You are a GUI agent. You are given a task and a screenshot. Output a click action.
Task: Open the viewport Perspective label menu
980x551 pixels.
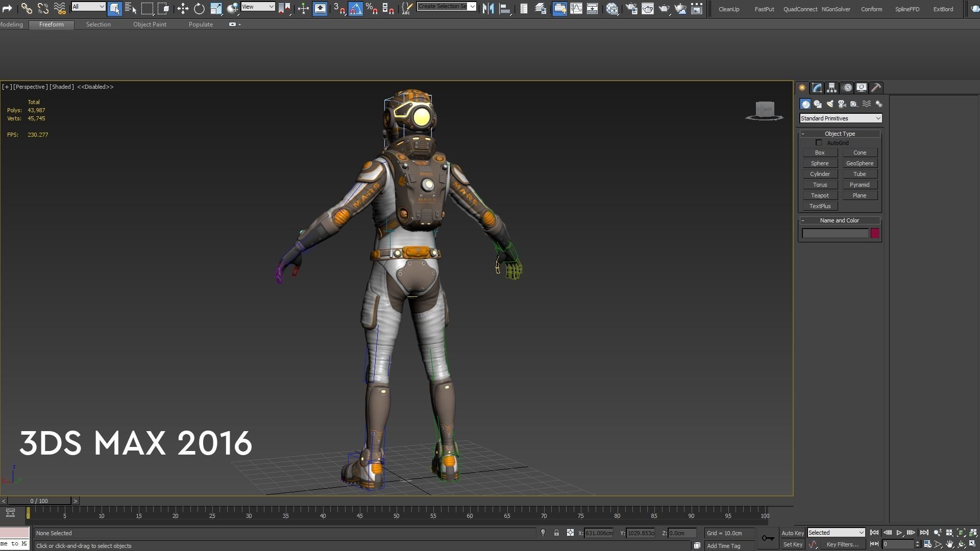pos(31,87)
